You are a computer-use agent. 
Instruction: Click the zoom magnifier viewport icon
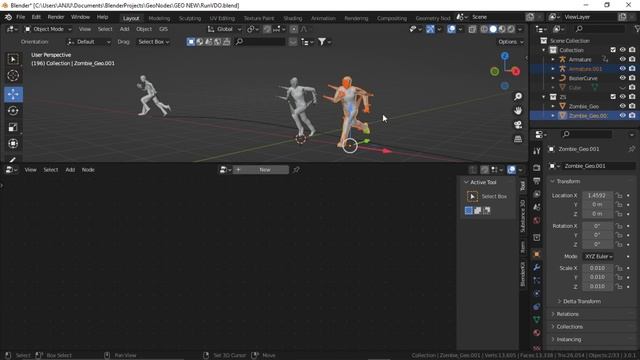(518, 97)
